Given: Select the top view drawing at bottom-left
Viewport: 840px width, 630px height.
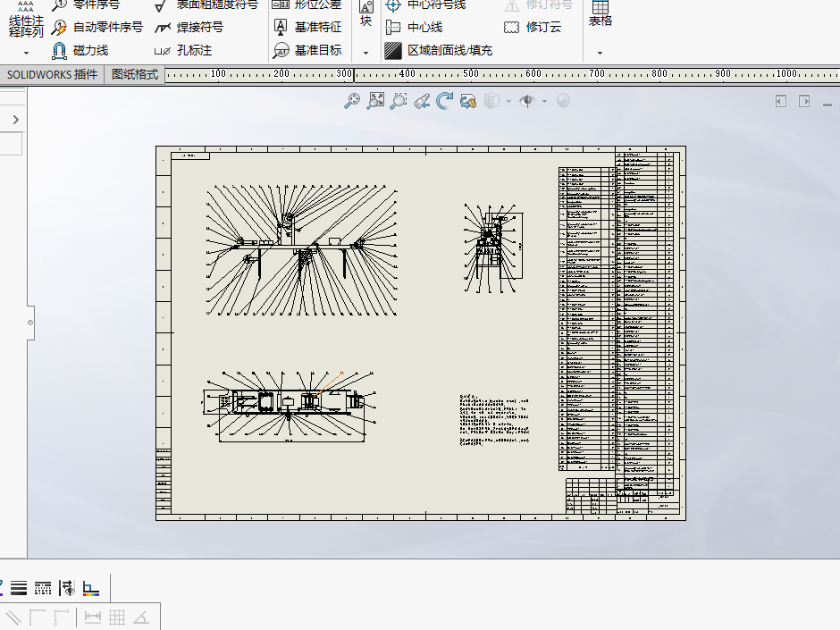Looking at the screenshot, I should tap(290, 407).
